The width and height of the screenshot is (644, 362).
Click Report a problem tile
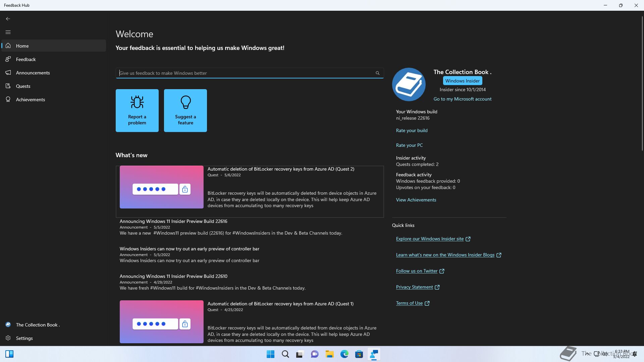coord(137,111)
